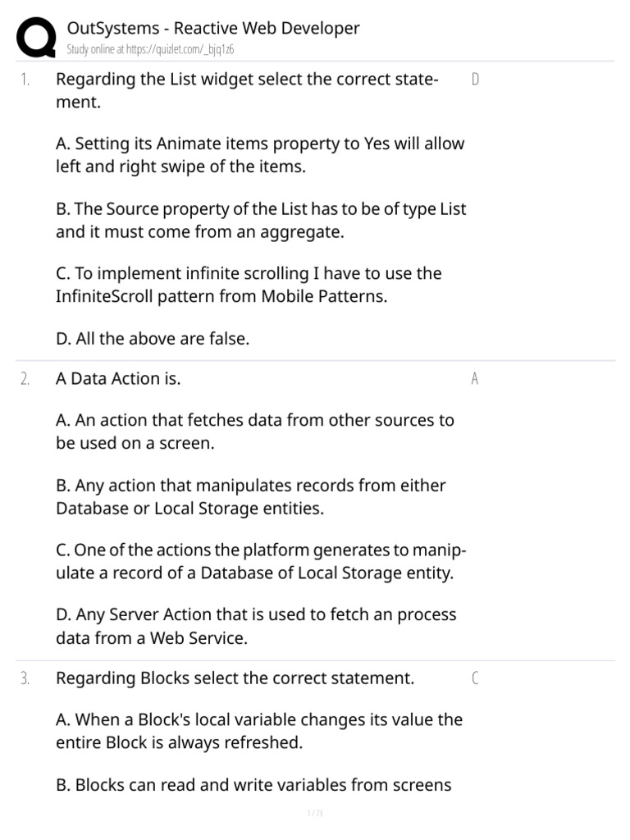This screenshot has width=630, height=840.
Task: Choose option B about List Source property
Action: (260, 220)
